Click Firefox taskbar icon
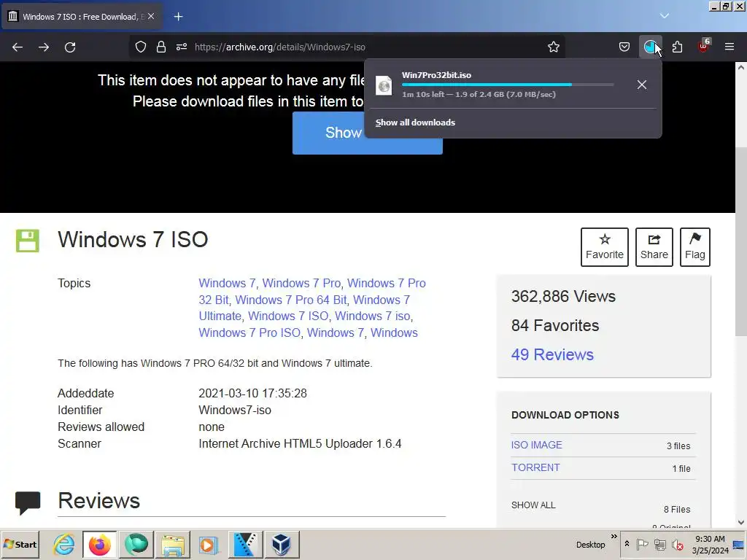The height and width of the screenshot is (560, 747). coord(99,544)
